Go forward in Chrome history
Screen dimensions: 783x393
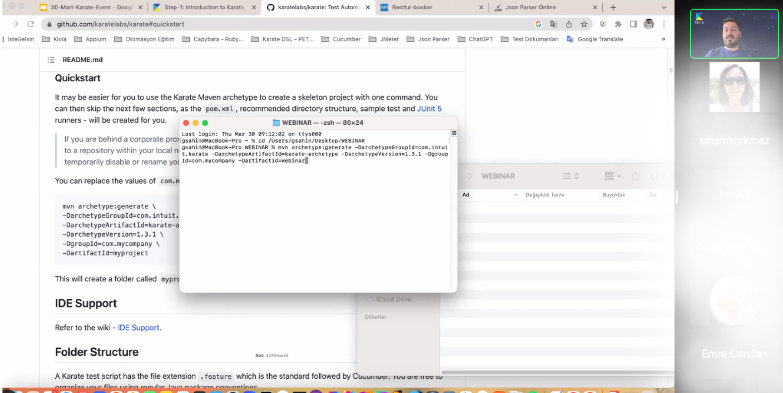tap(15, 24)
